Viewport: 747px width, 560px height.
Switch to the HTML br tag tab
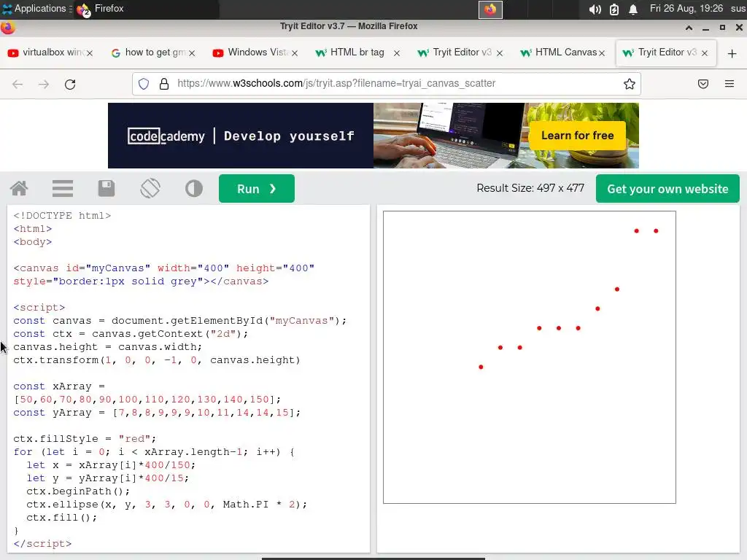(x=356, y=52)
